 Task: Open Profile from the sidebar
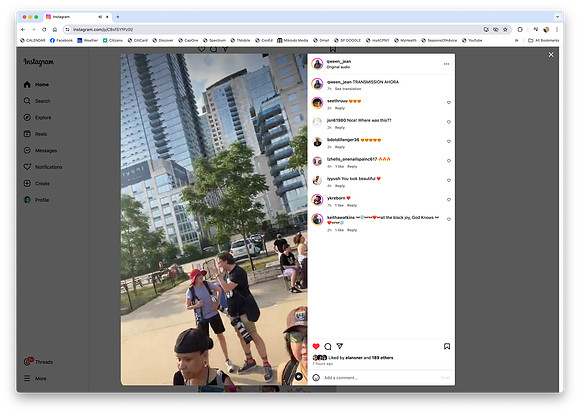tap(36, 200)
